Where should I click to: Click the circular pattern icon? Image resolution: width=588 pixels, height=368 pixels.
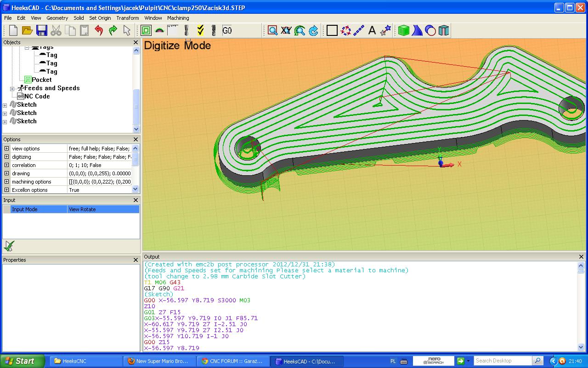[x=346, y=30]
